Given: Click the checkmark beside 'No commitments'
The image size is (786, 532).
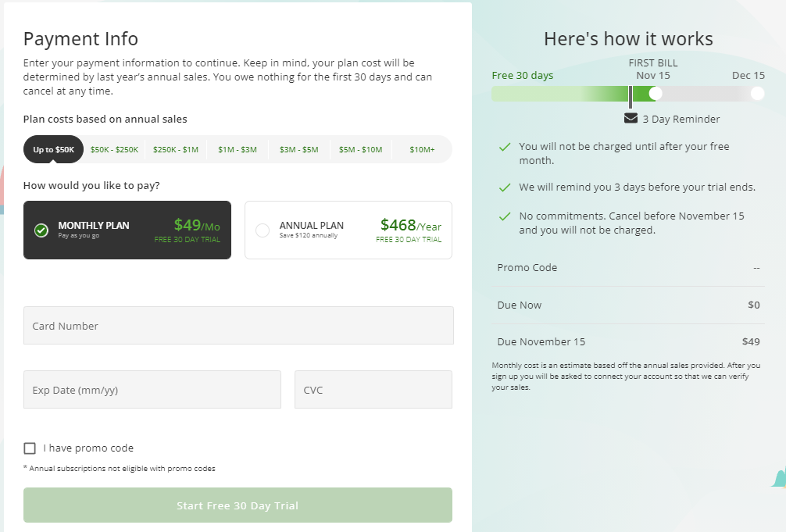Looking at the screenshot, I should (x=505, y=216).
